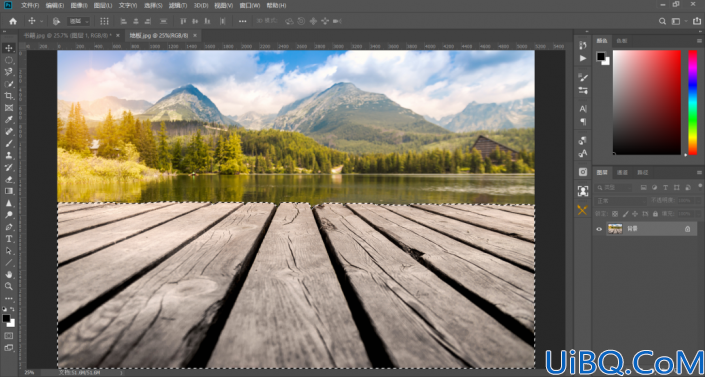
Task: Pick a hue on the rainbow slider
Action: [692, 103]
